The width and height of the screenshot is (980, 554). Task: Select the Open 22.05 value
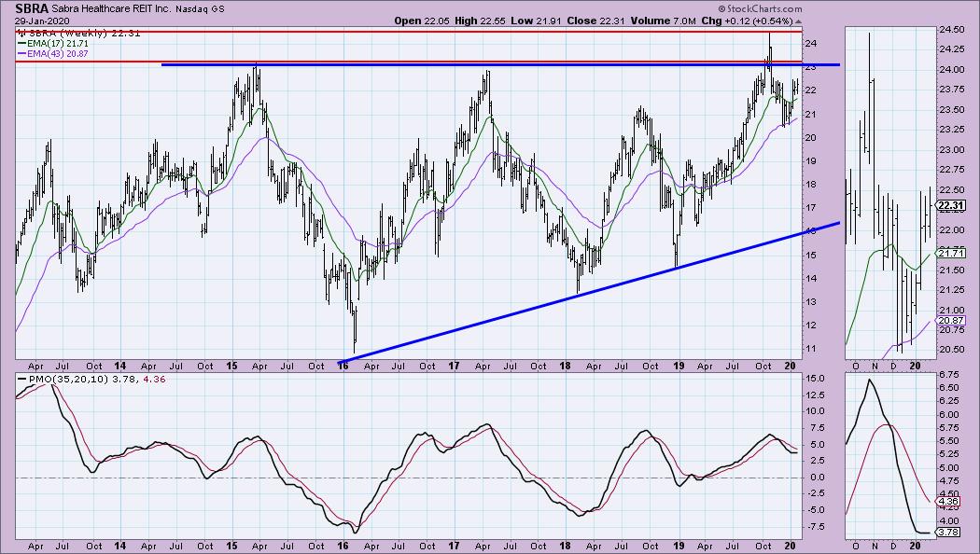pos(421,21)
